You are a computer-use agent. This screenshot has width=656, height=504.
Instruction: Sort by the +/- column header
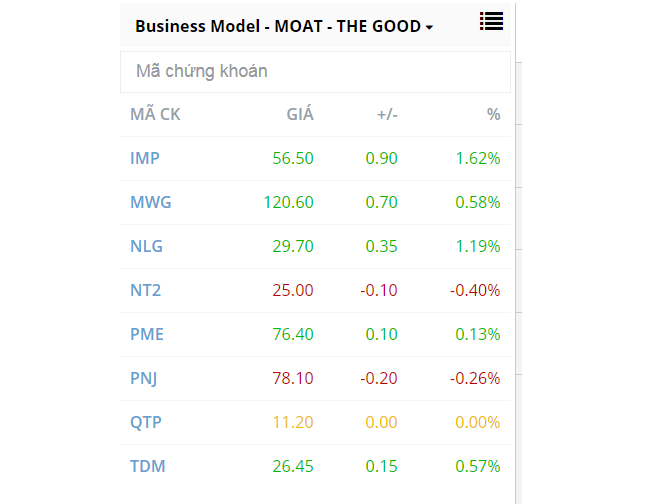(387, 114)
